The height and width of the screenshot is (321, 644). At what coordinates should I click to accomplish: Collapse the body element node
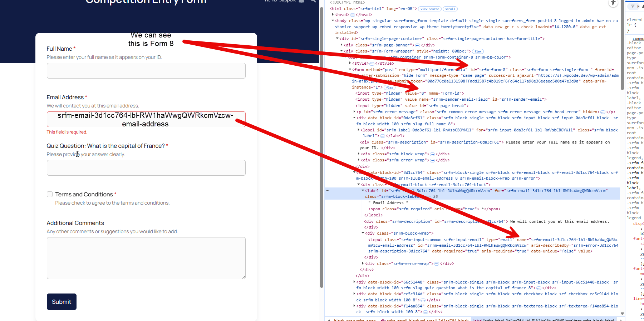click(x=333, y=21)
